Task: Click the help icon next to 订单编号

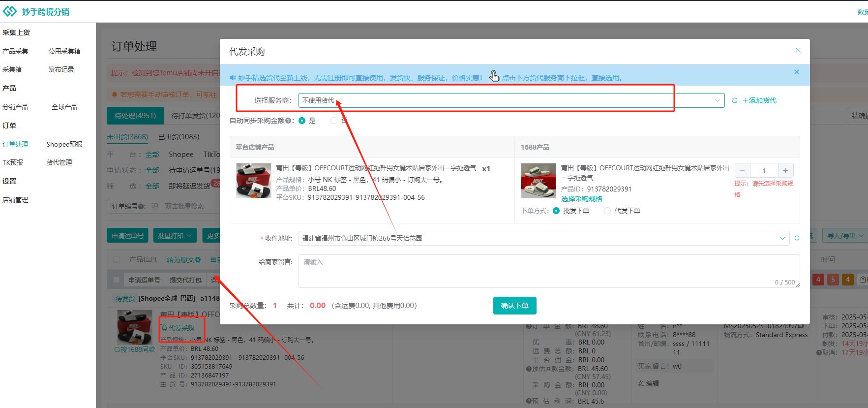Action: 141,206
